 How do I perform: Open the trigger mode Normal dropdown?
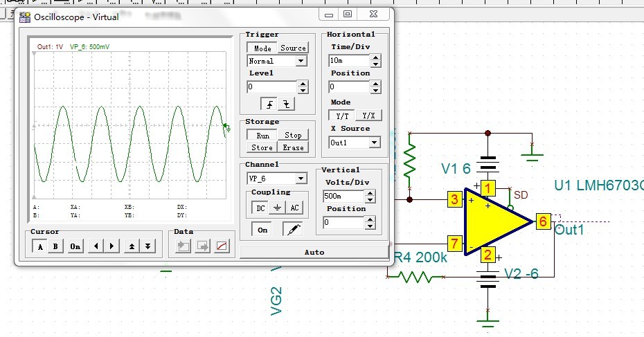(x=301, y=61)
